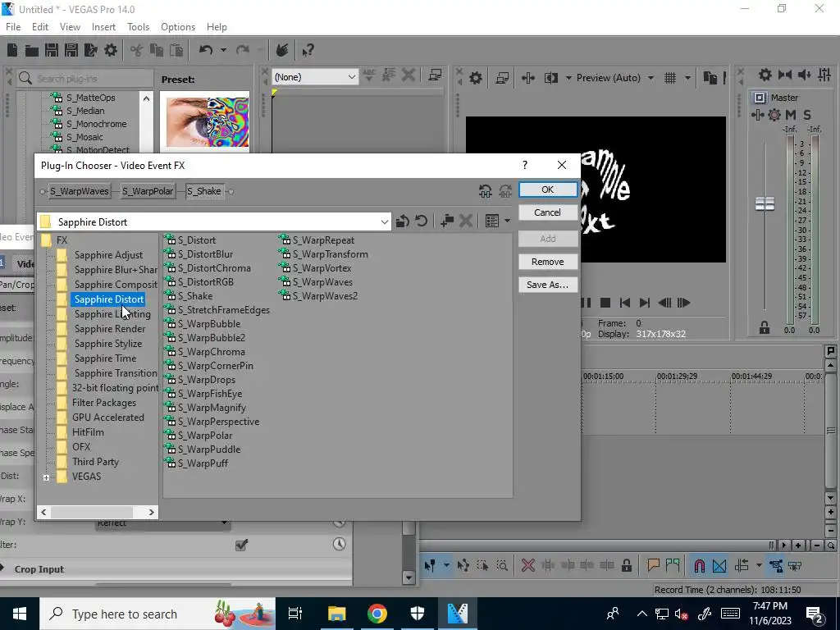Click new folder icon in Plug-In Chooser

tap(447, 221)
